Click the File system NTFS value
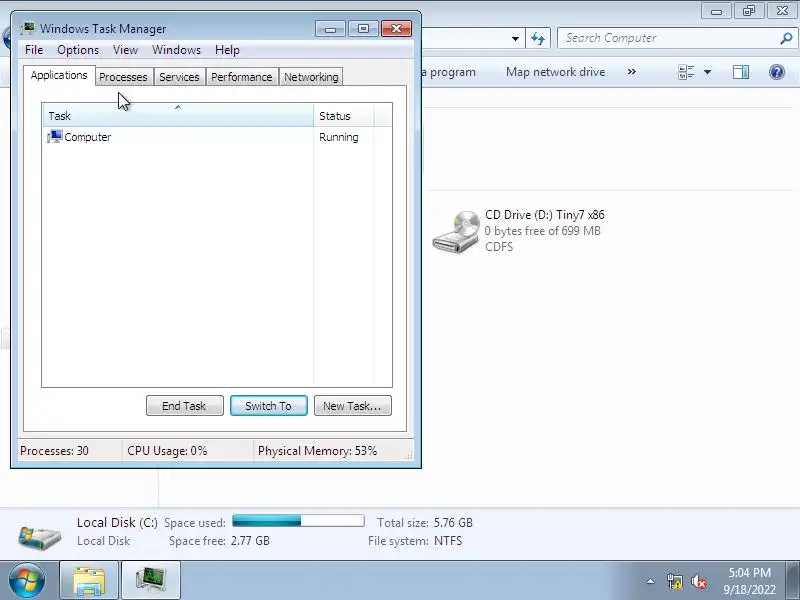The width and height of the screenshot is (800, 600). pyautogui.click(x=448, y=541)
